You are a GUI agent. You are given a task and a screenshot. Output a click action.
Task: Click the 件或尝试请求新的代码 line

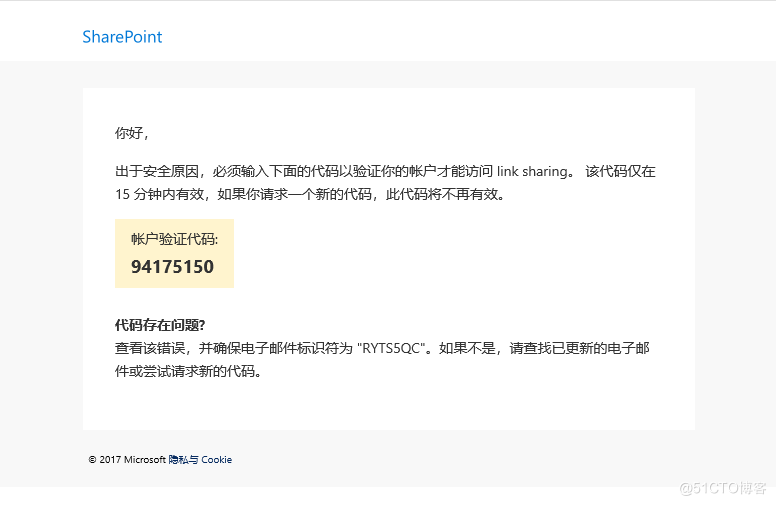click(x=188, y=371)
